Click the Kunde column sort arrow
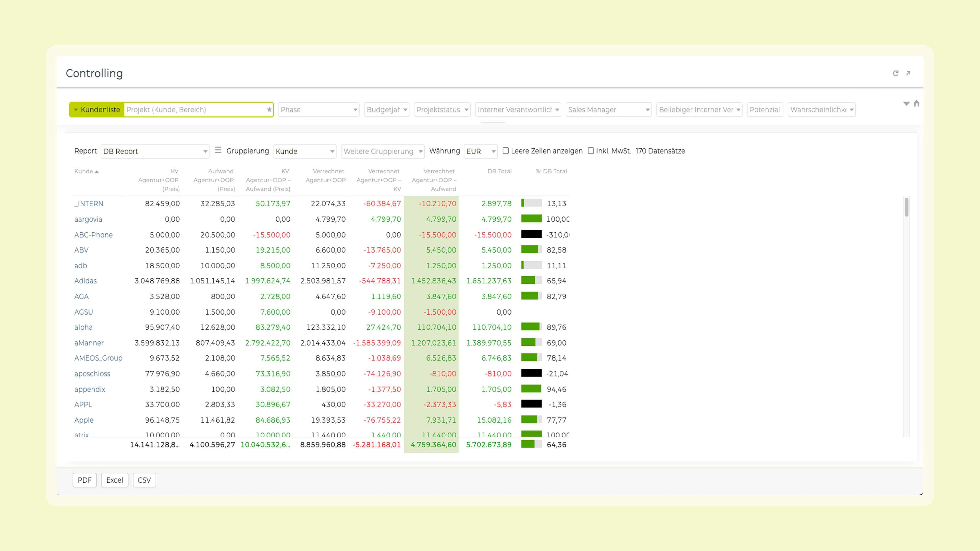Viewport: 980px width, 551px height. click(x=97, y=171)
